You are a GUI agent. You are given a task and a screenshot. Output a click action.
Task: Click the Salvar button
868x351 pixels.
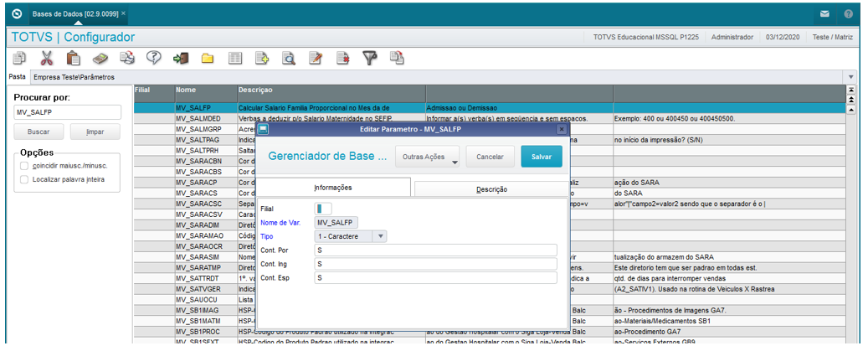(542, 157)
